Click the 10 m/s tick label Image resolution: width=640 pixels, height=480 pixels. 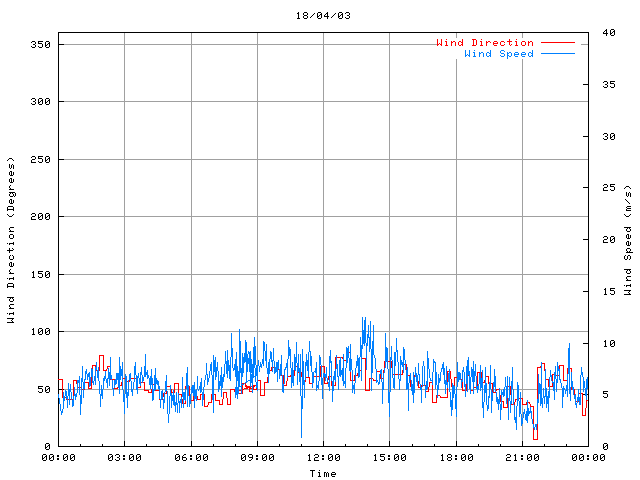pyautogui.click(x=609, y=343)
